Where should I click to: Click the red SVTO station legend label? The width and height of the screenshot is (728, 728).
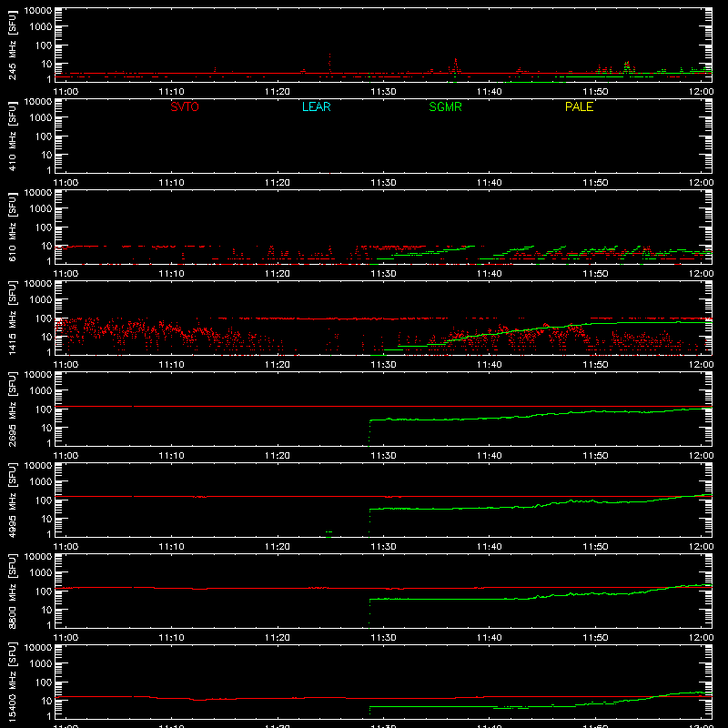tap(185, 106)
